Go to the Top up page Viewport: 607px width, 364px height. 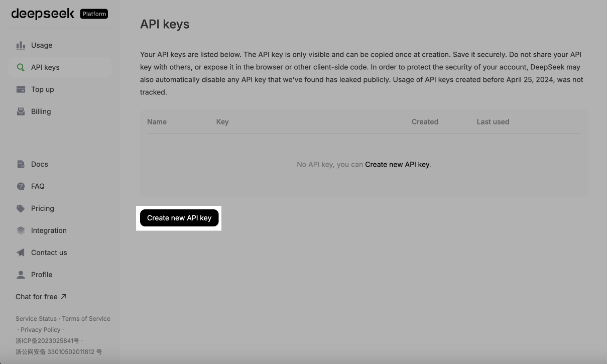click(x=42, y=89)
